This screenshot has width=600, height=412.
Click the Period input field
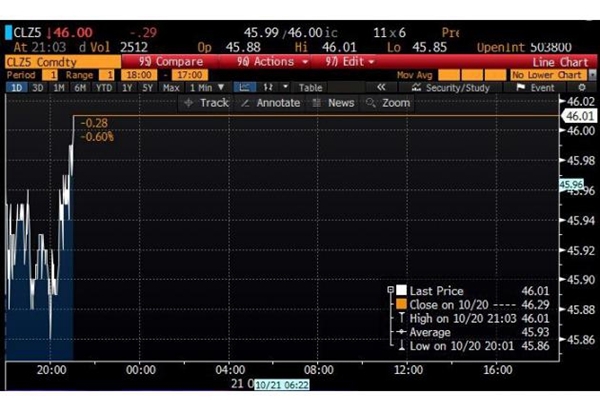pos(50,75)
